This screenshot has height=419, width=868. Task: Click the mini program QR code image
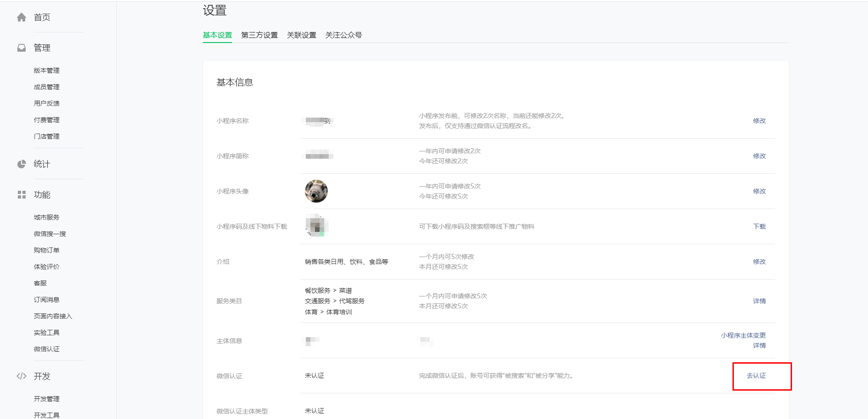(316, 226)
